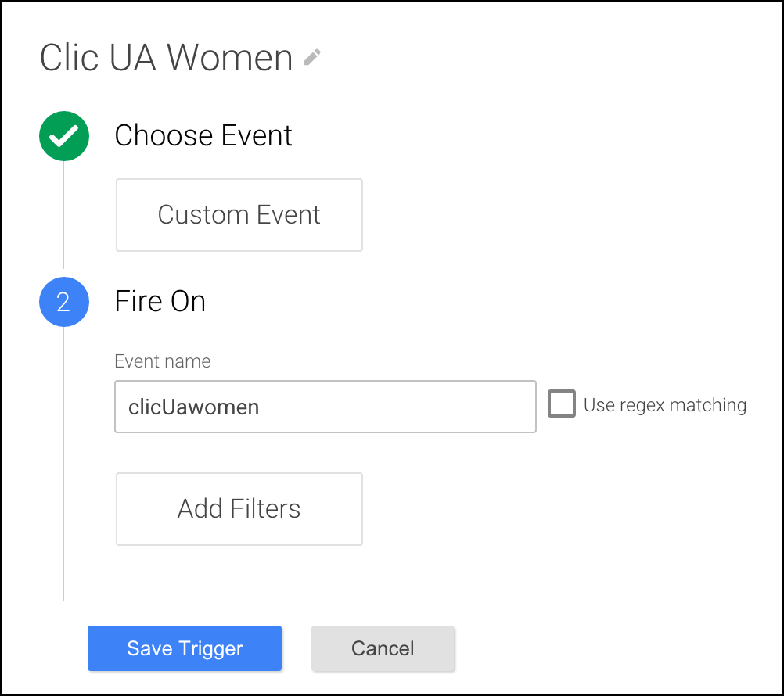Click the white checkmark inside green circle
The height and width of the screenshot is (696, 784).
[x=64, y=136]
